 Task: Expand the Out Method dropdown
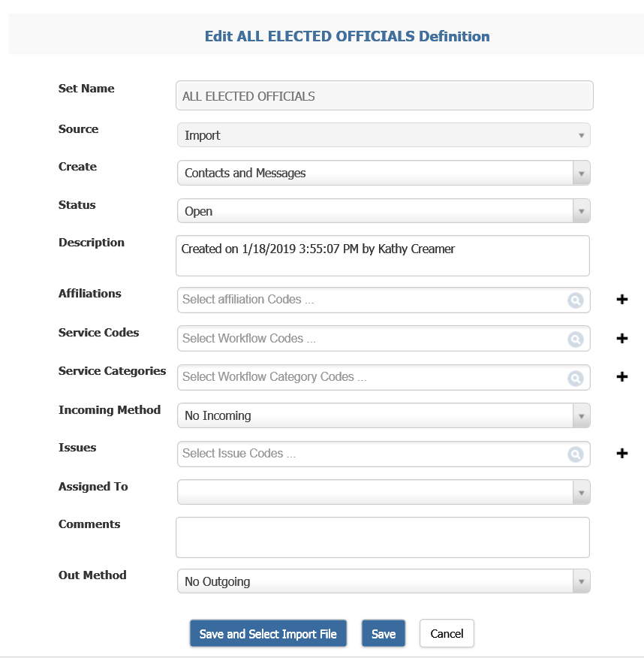point(384,581)
